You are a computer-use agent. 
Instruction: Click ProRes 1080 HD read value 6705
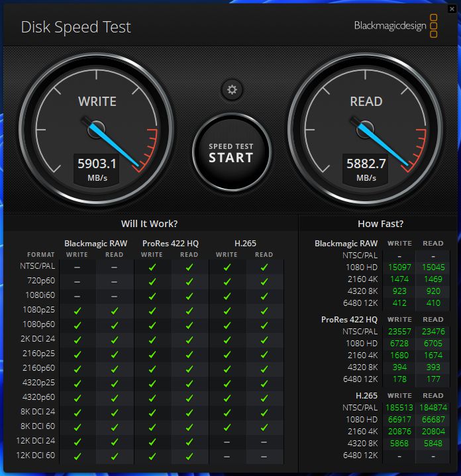[433, 344]
